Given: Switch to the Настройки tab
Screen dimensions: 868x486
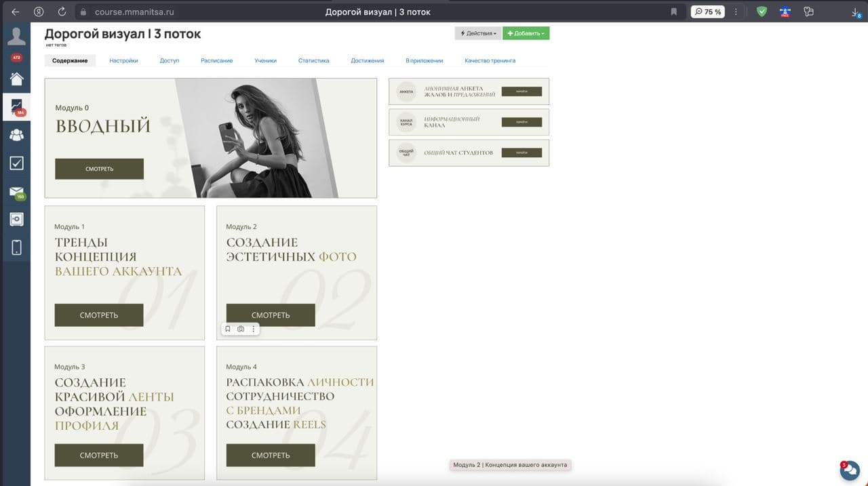Looking at the screenshot, I should pyautogui.click(x=123, y=60).
